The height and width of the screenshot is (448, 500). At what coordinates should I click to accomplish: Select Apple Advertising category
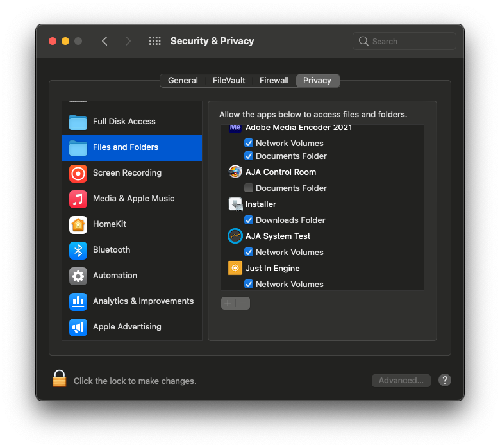[x=132, y=327]
